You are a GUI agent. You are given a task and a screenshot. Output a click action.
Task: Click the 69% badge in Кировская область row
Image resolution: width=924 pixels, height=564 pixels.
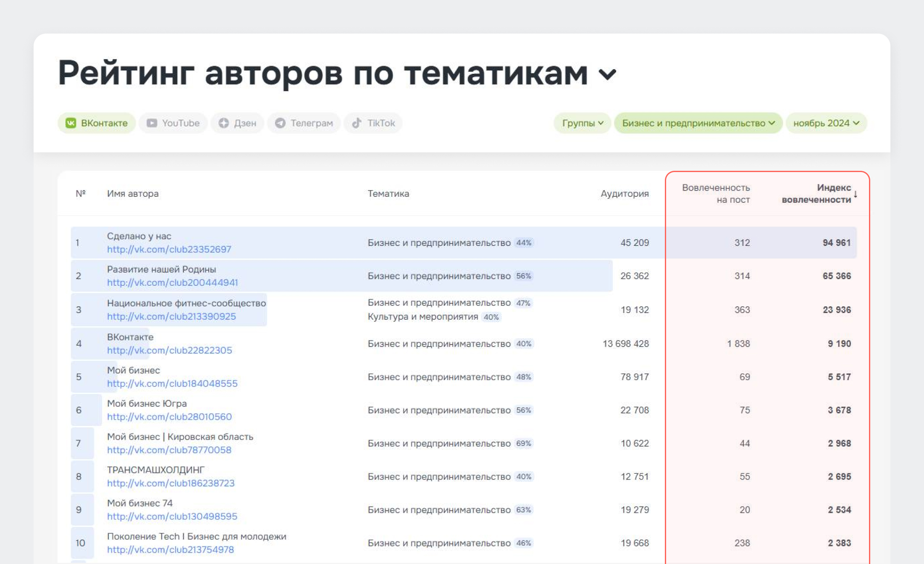[x=524, y=443]
